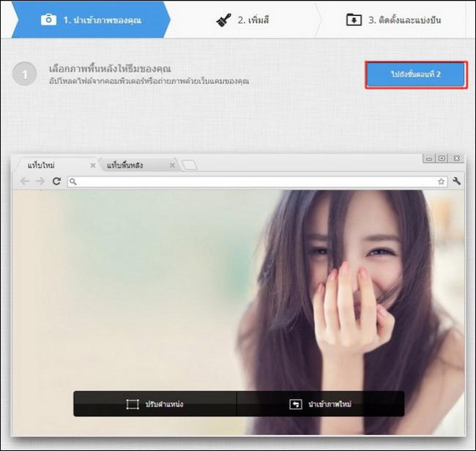476x451 pixels.
Task: Click the grey number 1 circle
Action: (25, 74)
